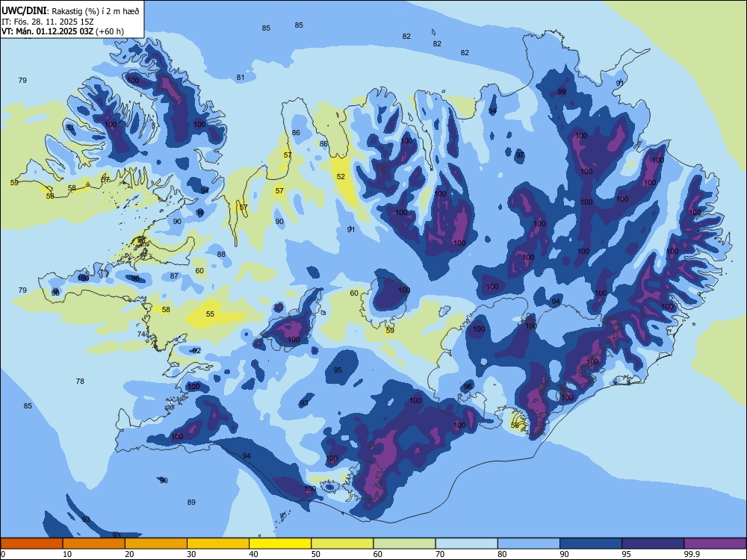Click the legend label '50'
Viewport: 747px width, 560px height.
pyautogui.click(x=315, y=554)
